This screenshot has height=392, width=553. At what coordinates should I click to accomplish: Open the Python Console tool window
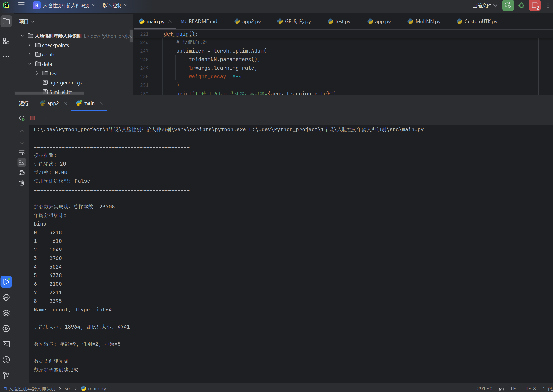click(x=6, y=297)
